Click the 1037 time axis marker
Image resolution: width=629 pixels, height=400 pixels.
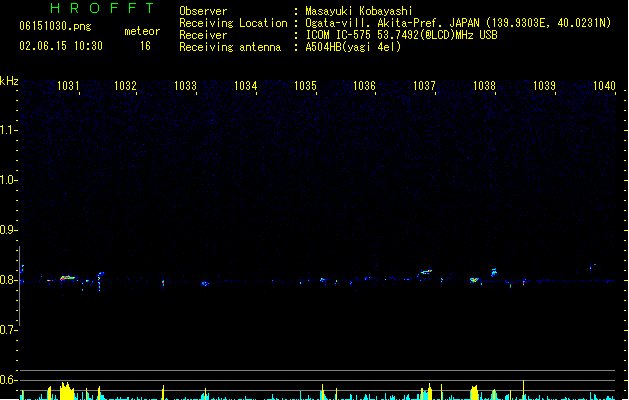[424, 86]
